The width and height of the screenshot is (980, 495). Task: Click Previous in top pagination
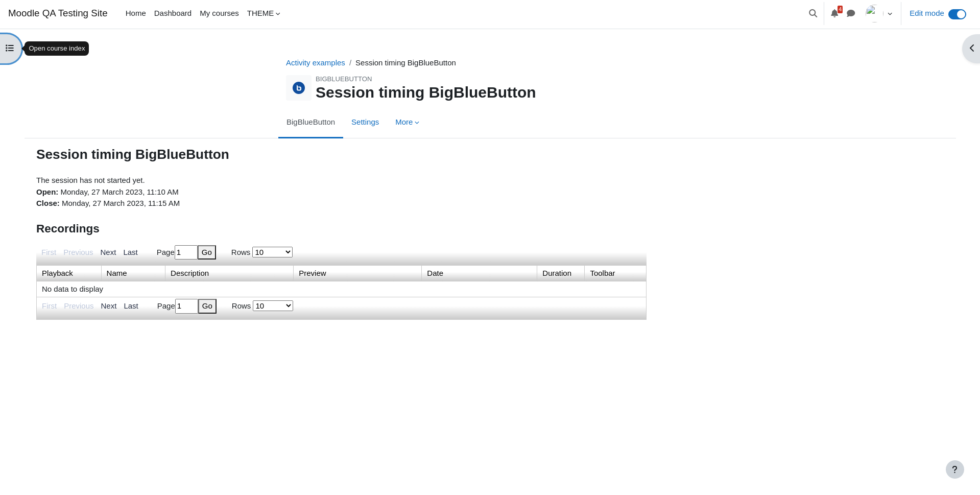(x=78, y=252)
